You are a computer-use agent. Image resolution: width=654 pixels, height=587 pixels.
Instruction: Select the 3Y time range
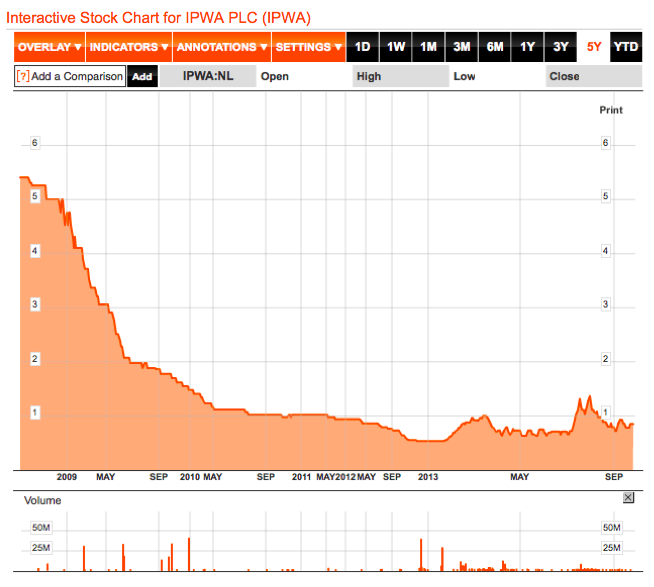[x=561, y=47]
